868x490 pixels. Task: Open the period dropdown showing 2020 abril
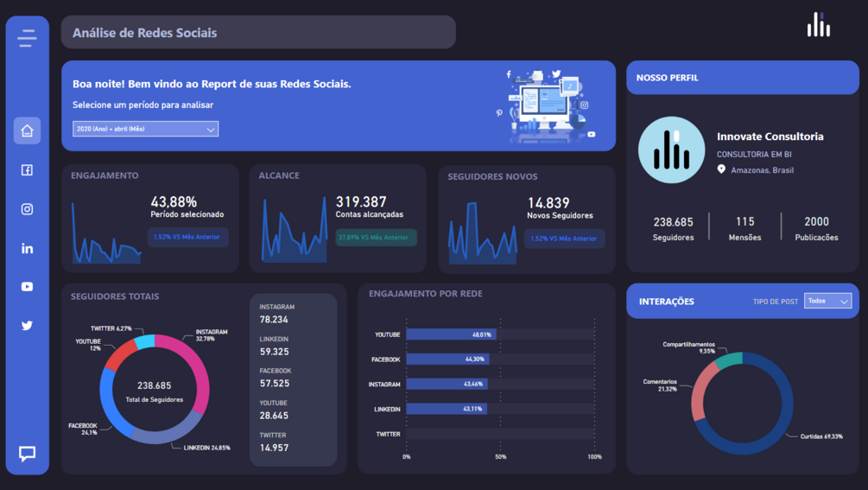146,129
